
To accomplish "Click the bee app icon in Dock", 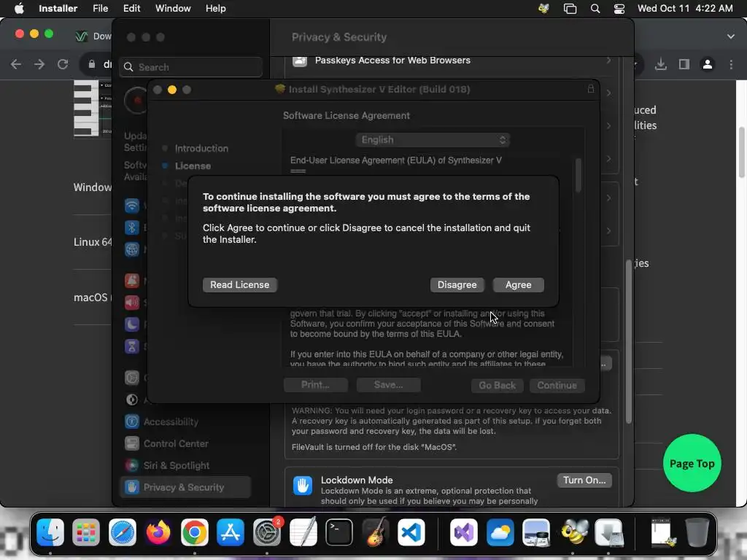I will pyautogui.click(x=573, y=532).
